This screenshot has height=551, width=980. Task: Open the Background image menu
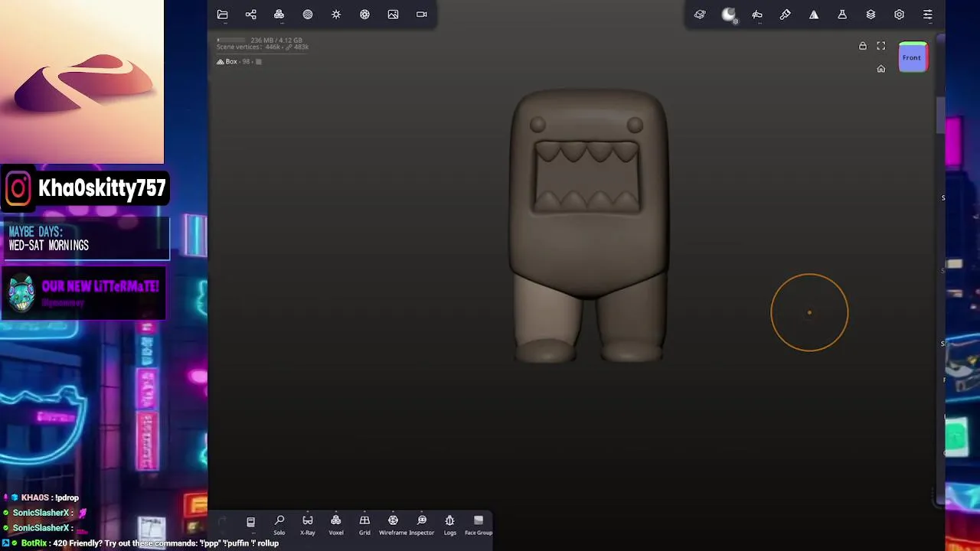pos(393,15)
